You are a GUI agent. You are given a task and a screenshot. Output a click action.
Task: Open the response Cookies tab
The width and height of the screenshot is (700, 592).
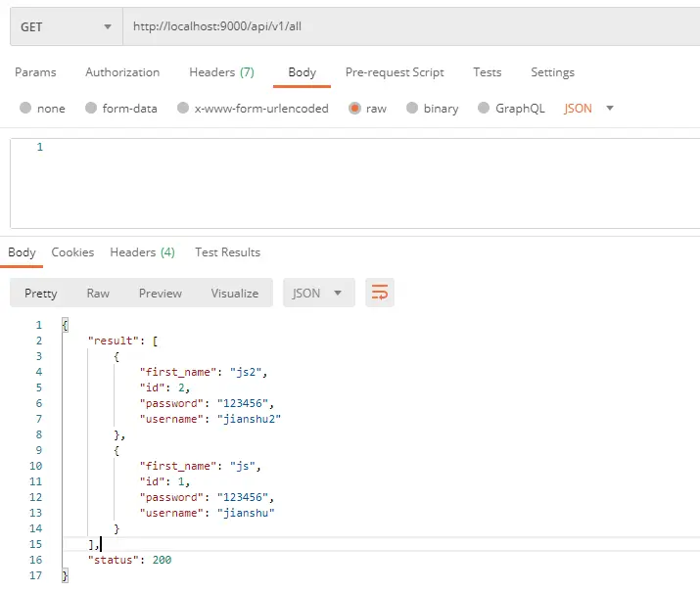pos(72,252)
